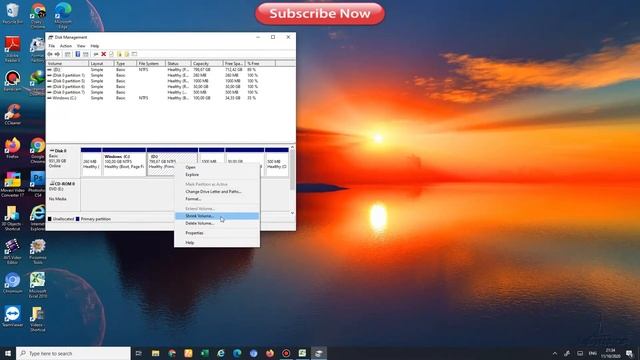Open the Help menu in the menu bar
The height and width of the screenshot is (360, 640).
pos(95,46)
